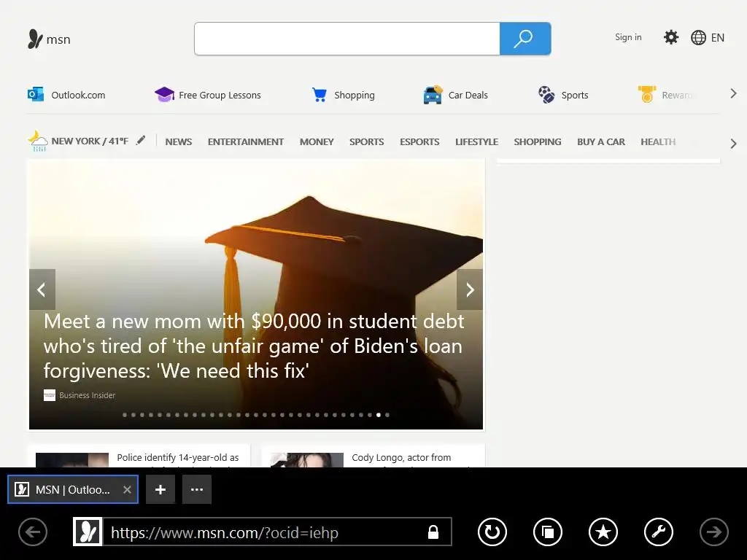Image resolution: width=747 pixels, height=560 pixels.
Task: Select the first carousel pagination dot
Action: tap(125, 415)
